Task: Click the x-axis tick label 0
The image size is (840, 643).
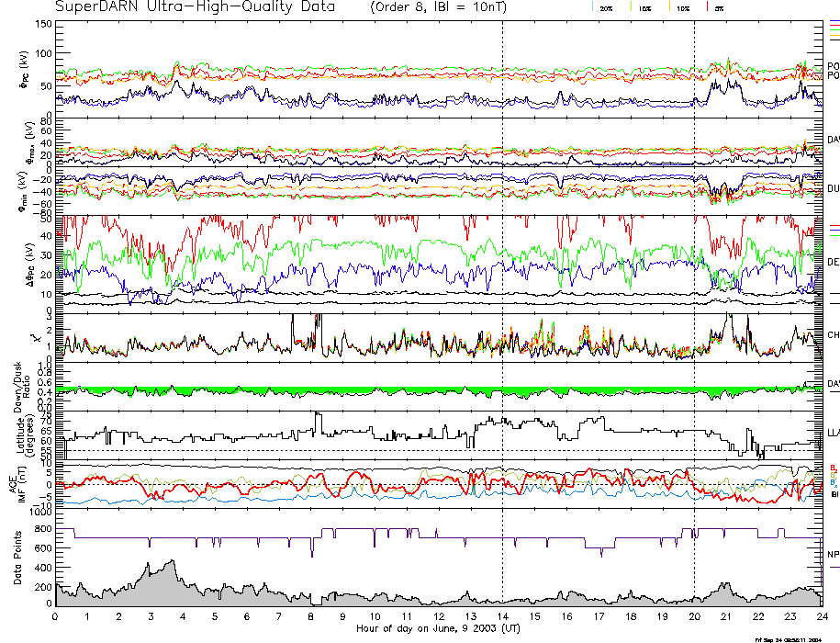Action: click(x=56, y=616)
